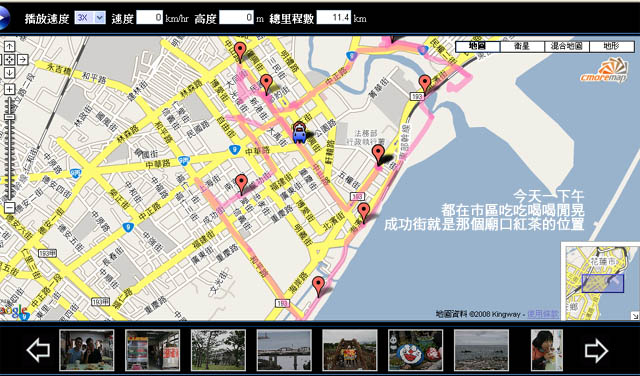Pan the map down with arrow
The width and height of the screenshot is (640, 376).
pyautogui.click(x=10, y=73)
